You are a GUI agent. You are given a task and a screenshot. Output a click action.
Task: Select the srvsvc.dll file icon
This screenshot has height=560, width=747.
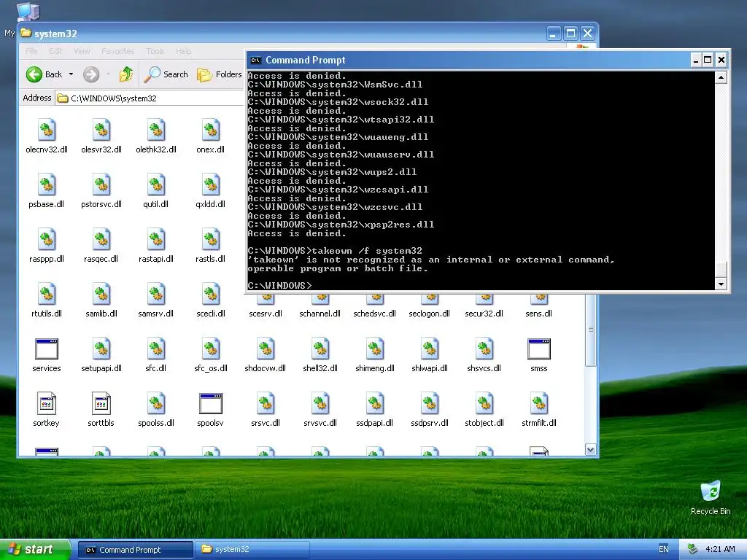320,403
